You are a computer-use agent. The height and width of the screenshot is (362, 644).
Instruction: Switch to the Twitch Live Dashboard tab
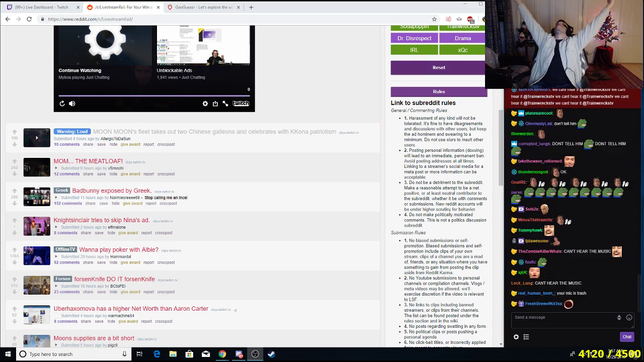(42, 7)
